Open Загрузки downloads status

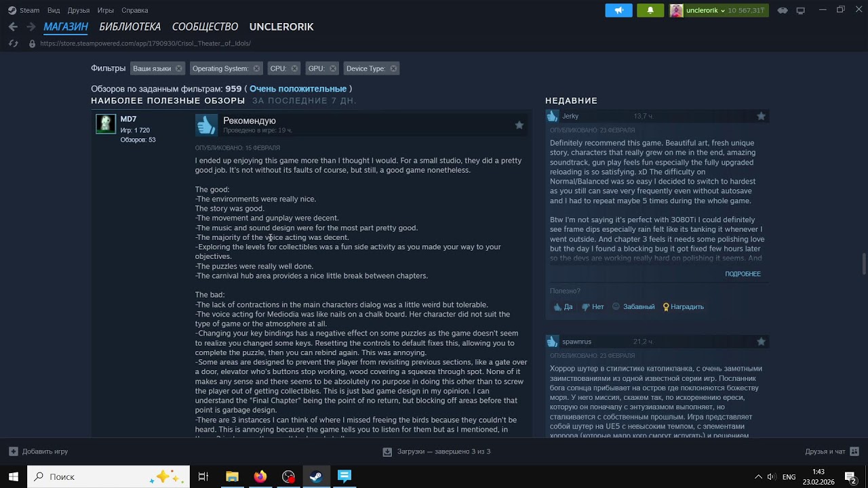436,451
